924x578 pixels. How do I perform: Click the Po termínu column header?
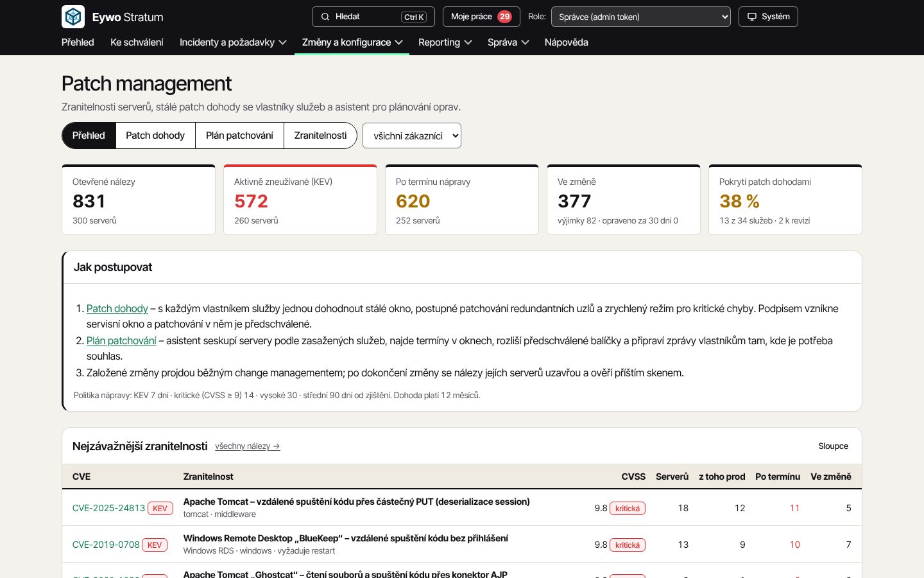pyautogui.click(x=778, y=477)
